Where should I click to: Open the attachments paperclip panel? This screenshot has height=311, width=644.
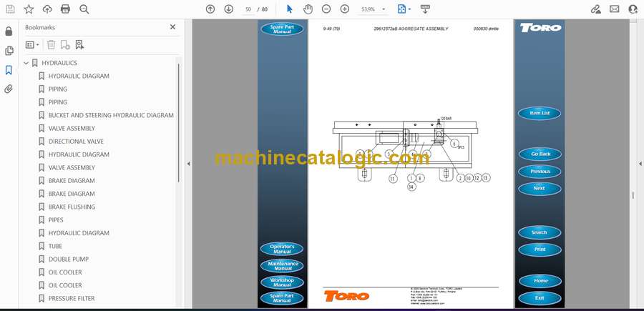(x=9, y=89)
